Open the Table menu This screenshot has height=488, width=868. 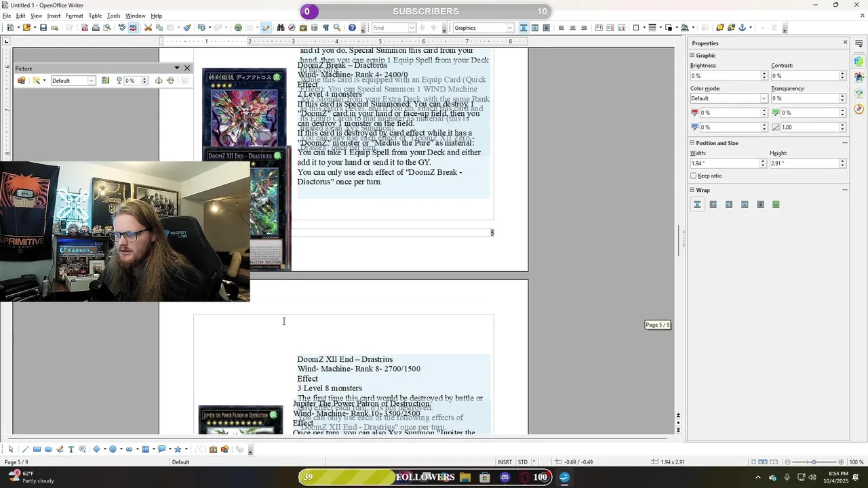point(95,16)
